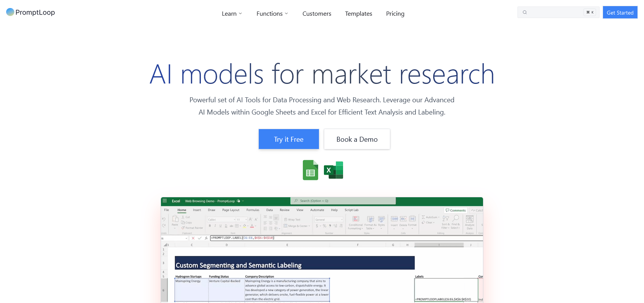This screenshot has width=644, height=303.
Task: Click the decrease font size icon
Action: click(x=256, y=219)
